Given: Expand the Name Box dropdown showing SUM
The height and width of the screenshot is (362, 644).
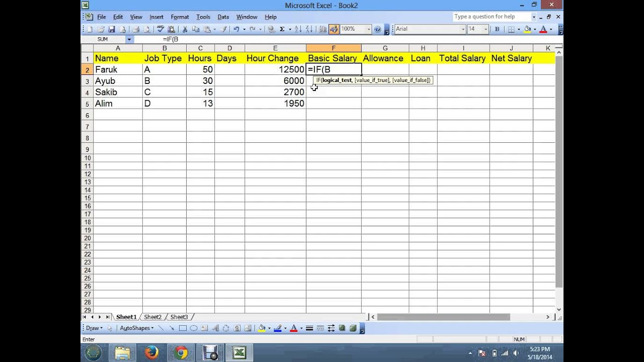Looking at the screenshot, I should [x=129, y=39].
